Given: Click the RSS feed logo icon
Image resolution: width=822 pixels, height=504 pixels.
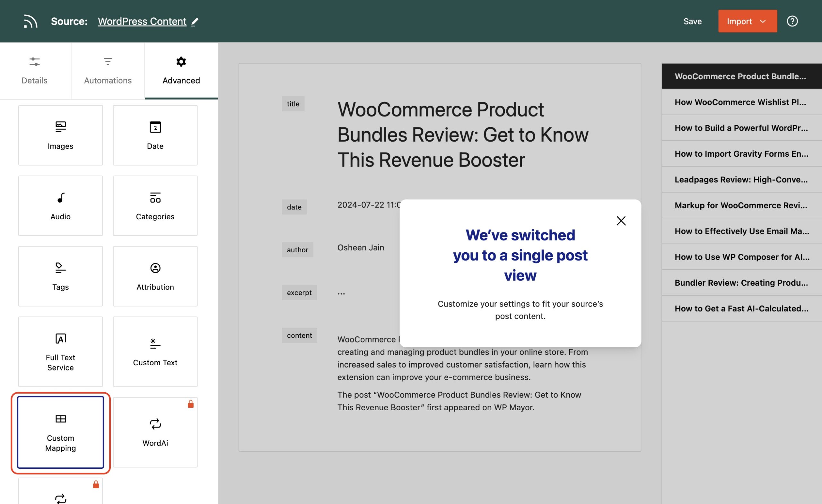Looking at the screenshot, I should click(30, 21).
